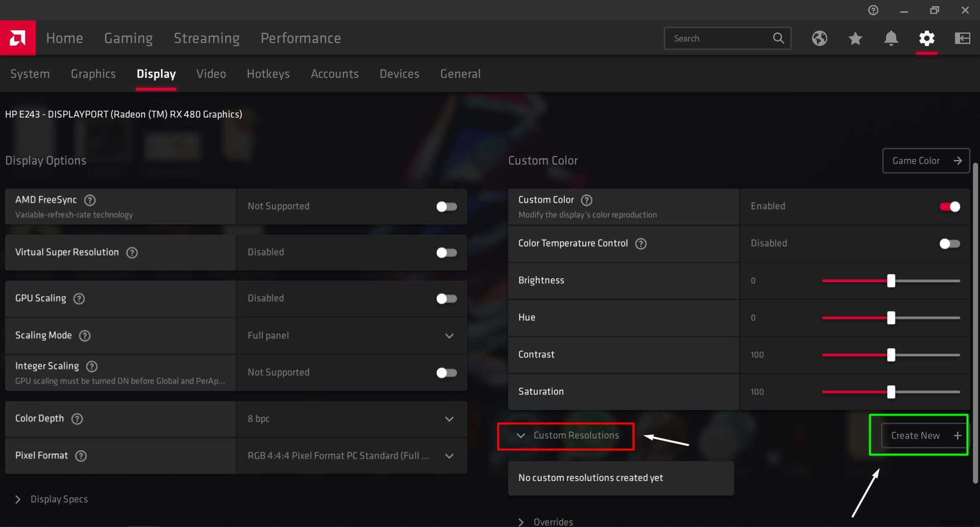Adjust the Saturation slider
Image resolution: width=980 pixels, height=527 pixels.
coord(891,392)
